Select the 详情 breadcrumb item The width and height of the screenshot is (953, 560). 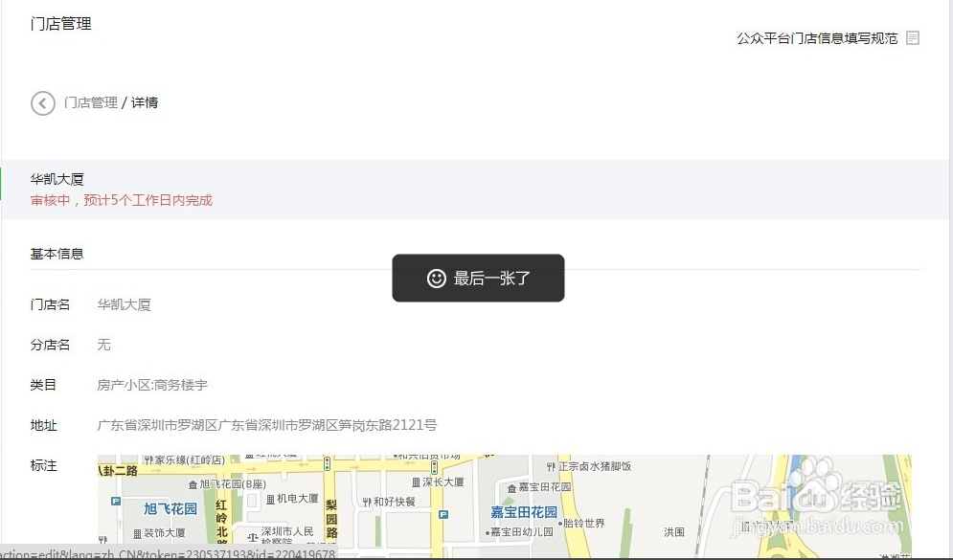pyautogui.click(x=145, y=102)
